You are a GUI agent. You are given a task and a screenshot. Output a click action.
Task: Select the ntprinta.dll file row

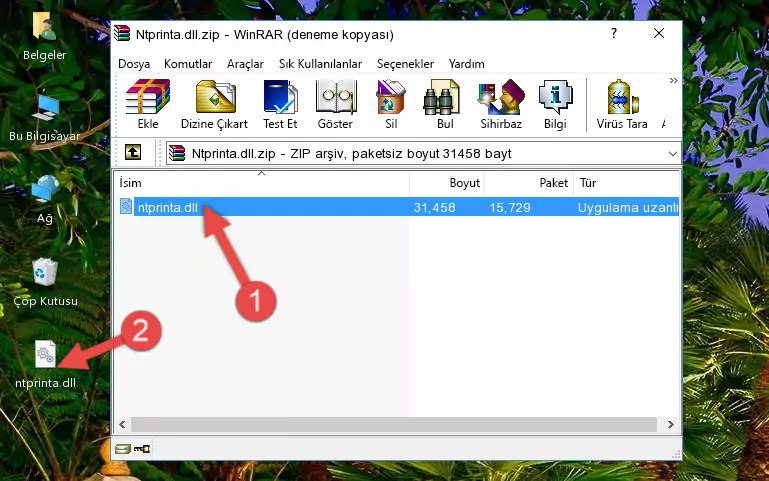[397, 207]
